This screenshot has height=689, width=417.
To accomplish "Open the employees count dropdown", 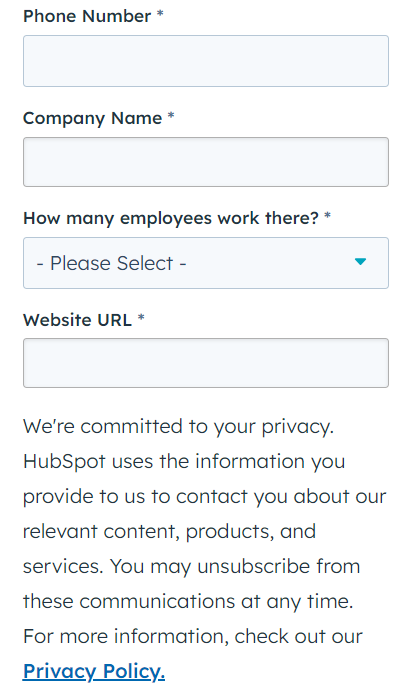I will [x=206, y=263].
